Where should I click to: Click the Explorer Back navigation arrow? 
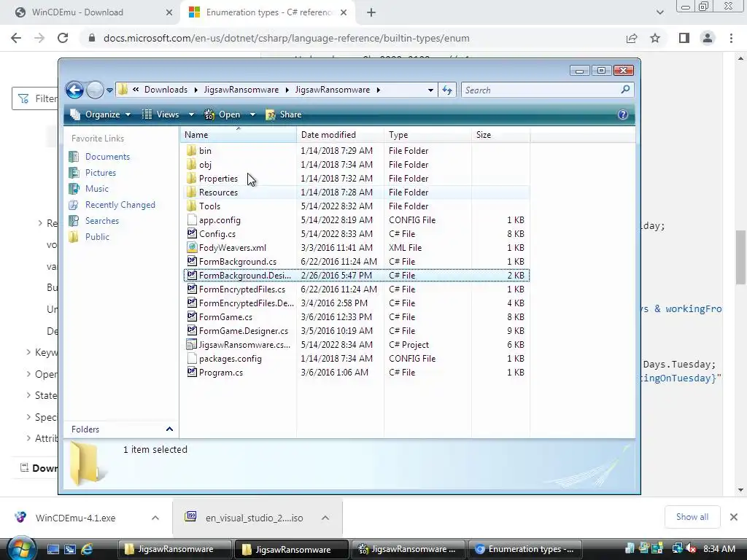75,90
